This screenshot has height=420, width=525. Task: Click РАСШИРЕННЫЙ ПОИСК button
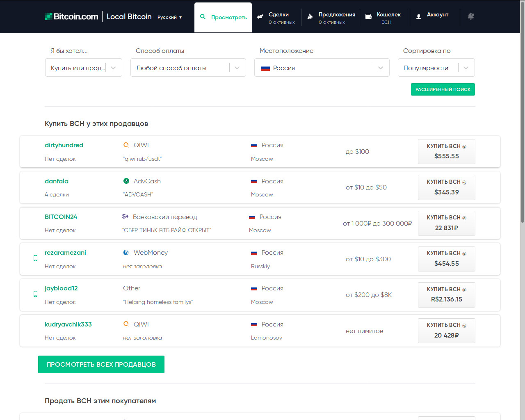click(443, 89)
